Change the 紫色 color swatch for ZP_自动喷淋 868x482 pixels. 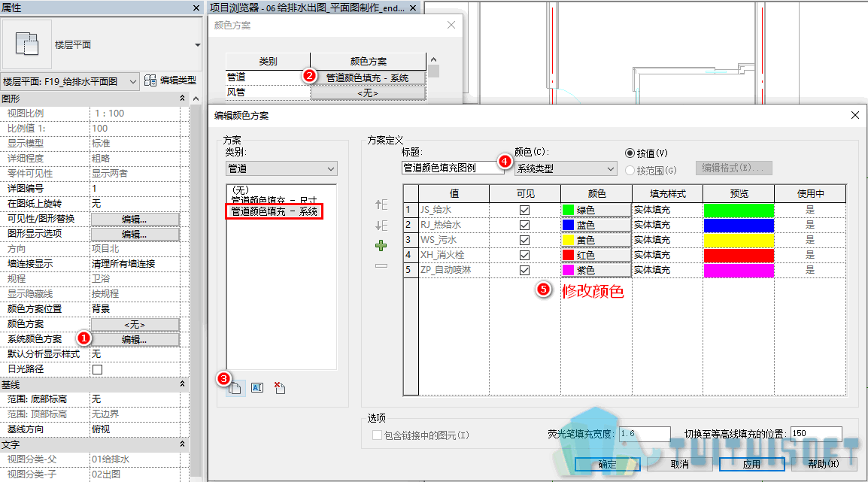click(x=596, y=269)
